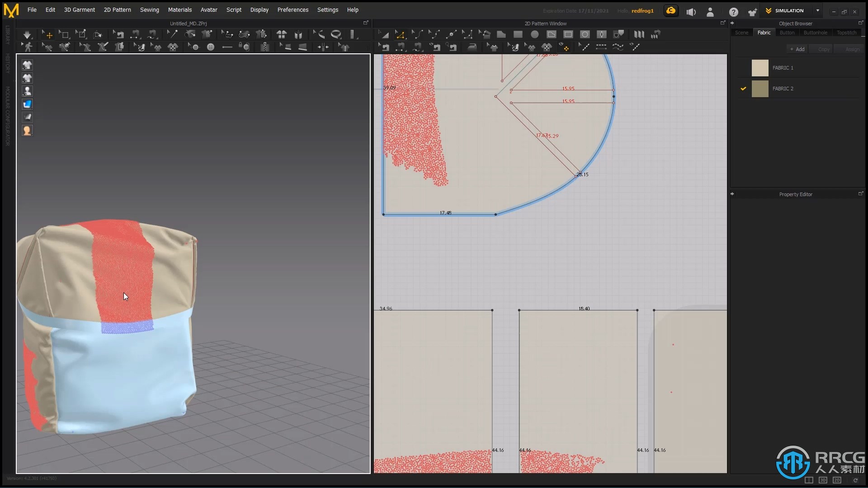Click the redfrog1 username link

point(642,11)
